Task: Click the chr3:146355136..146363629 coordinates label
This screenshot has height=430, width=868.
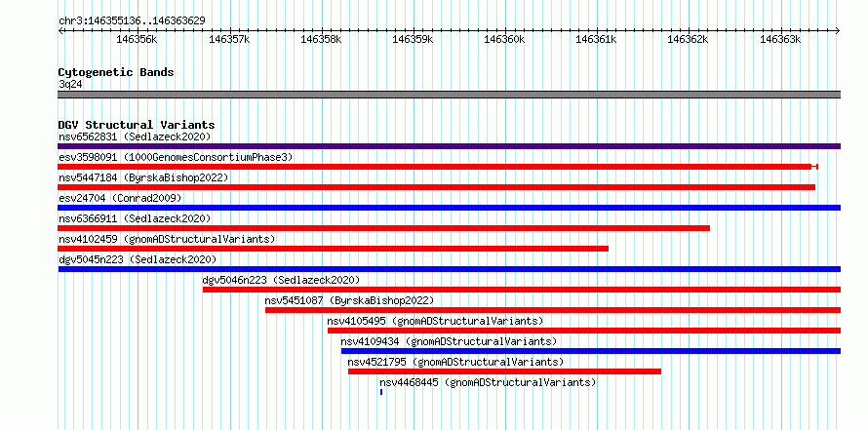Action: click(x=132, y=20)
